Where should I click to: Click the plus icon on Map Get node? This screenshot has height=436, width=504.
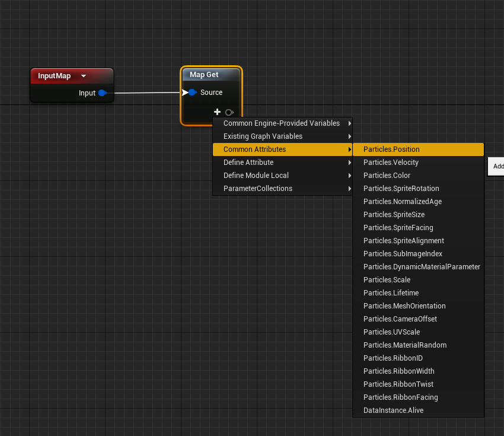click(x=217, y=112)
